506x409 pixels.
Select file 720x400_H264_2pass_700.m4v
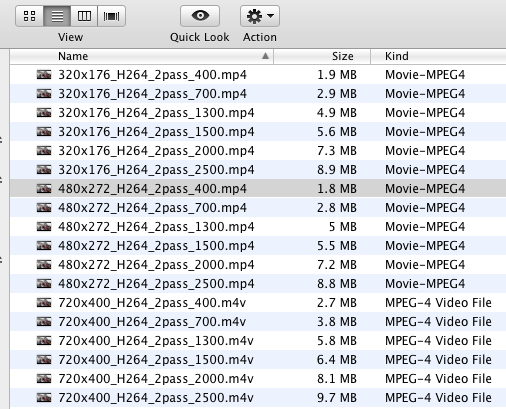tap(258, 321)
